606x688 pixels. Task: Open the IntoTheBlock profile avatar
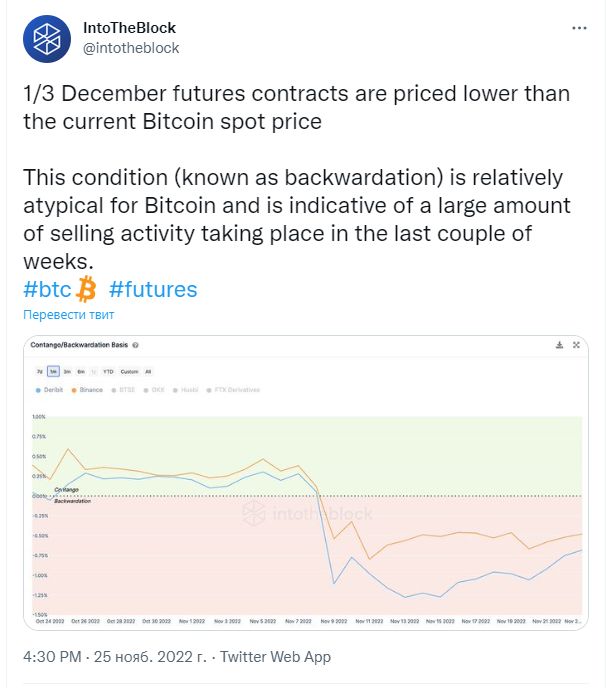(47, 38)
